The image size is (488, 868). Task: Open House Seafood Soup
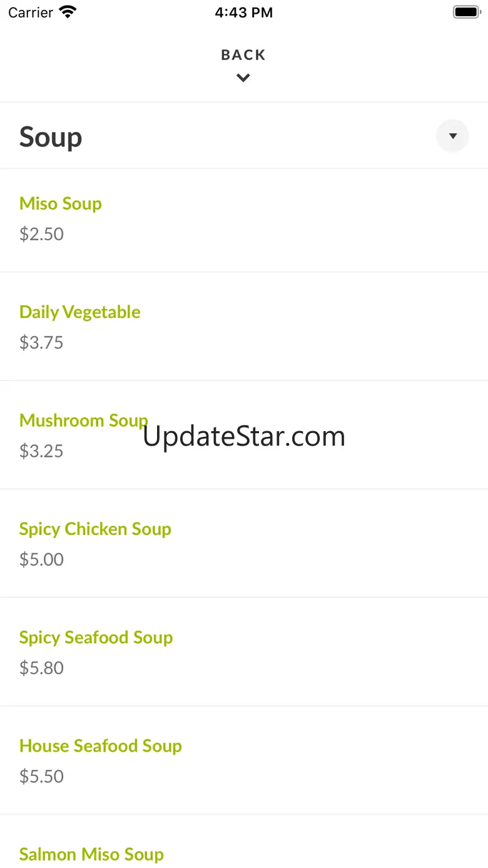pos(101,745)
